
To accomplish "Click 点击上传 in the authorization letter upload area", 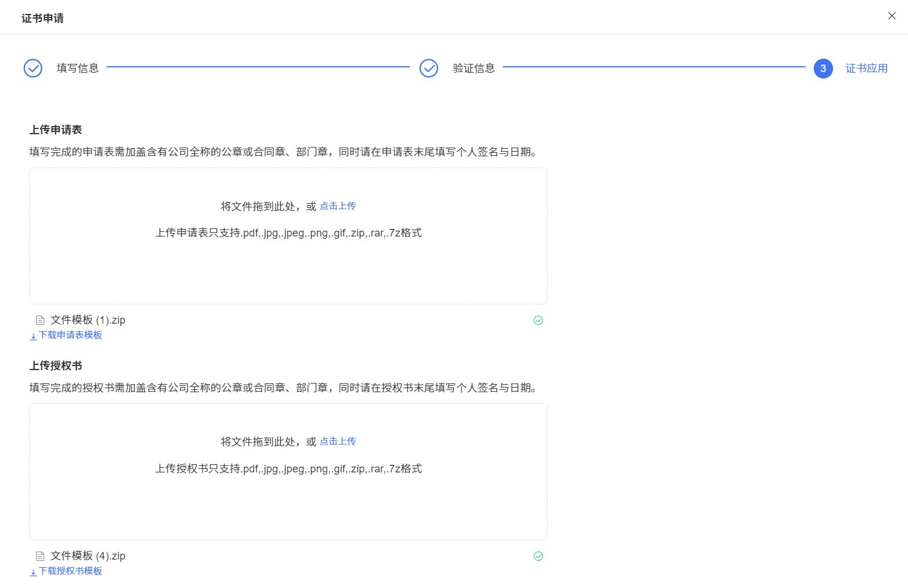I will (x=338, y=442).
